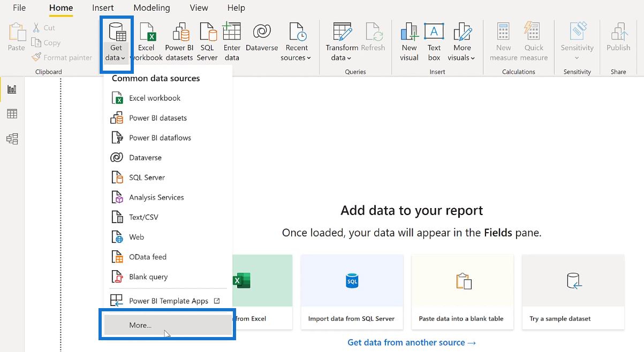Insert a New visual
The width and height of the screenshot is (644, 352).
(x=409, y=43)
